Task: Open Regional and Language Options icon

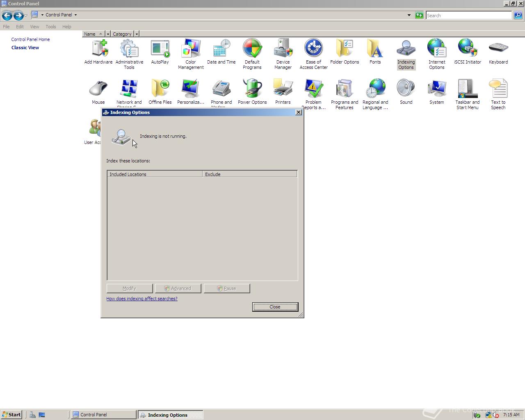Action: 375,94
